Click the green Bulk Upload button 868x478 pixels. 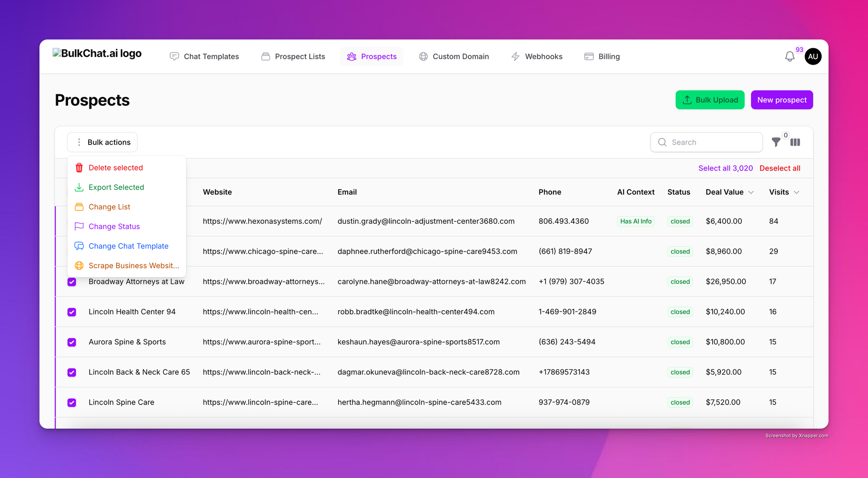(x=710, y=100)
